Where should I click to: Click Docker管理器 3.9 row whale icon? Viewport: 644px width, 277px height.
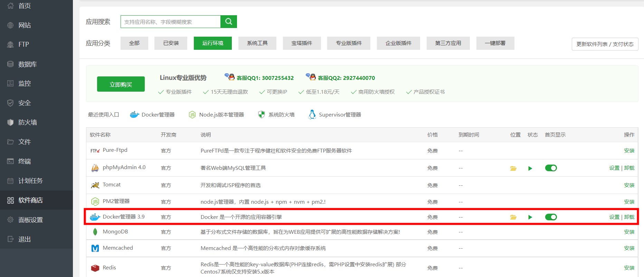click(x=95, y=217)
